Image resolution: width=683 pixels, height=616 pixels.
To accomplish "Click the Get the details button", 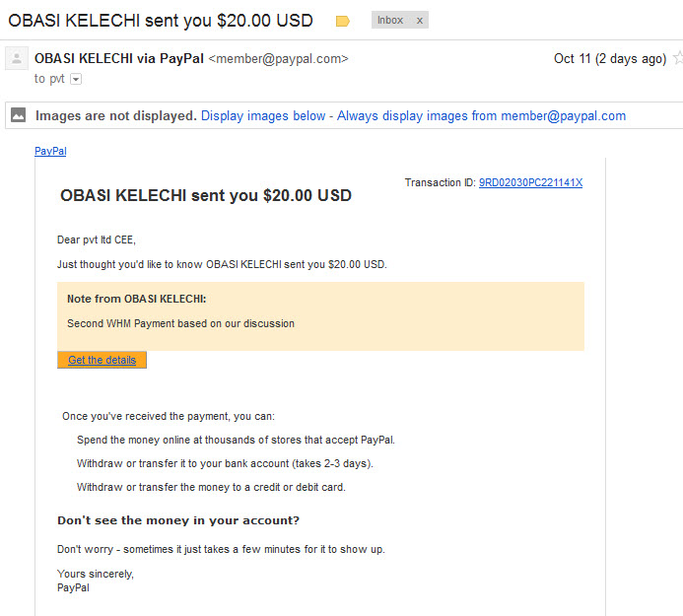I will (x=102, y=360).
